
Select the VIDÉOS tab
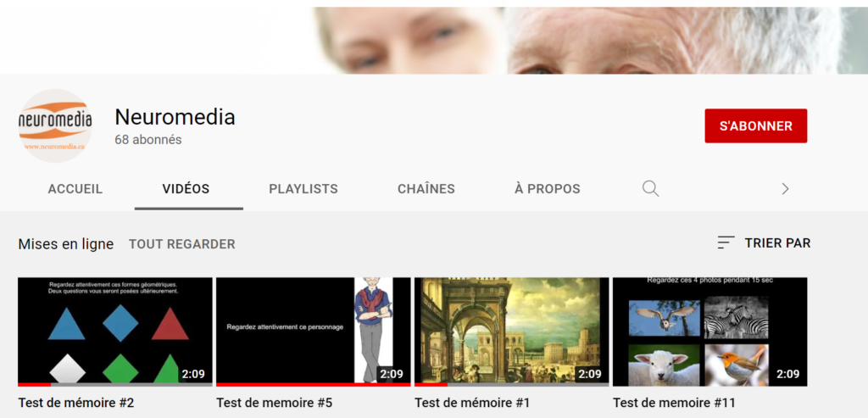[186, 189]
